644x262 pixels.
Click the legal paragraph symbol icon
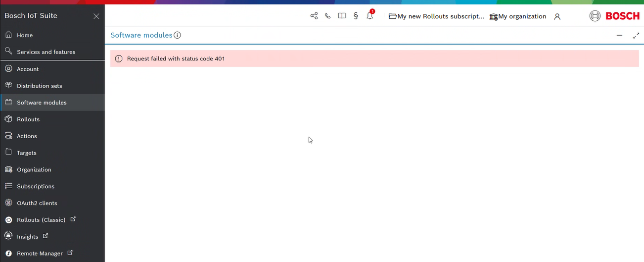tap(356, 16)
